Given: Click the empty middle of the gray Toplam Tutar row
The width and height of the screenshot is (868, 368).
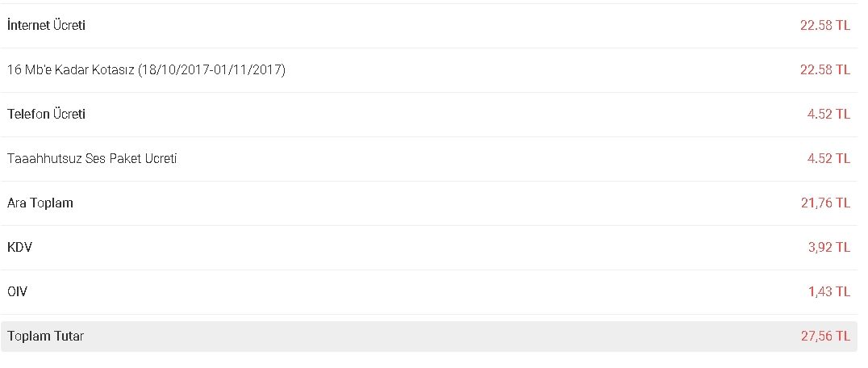Looking at the screenshot, I should (x=436, y=337).
